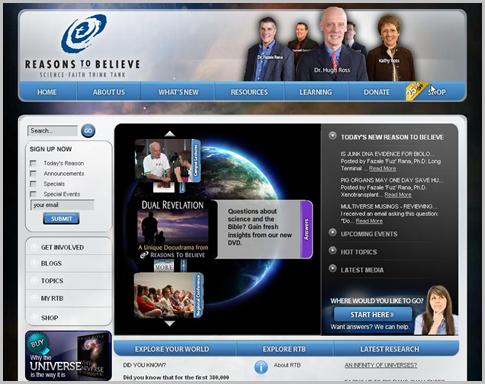Click the BUY badge on the Universe ad
The width and height of the screenshot is (485, 384).
(x=38, y=343)
